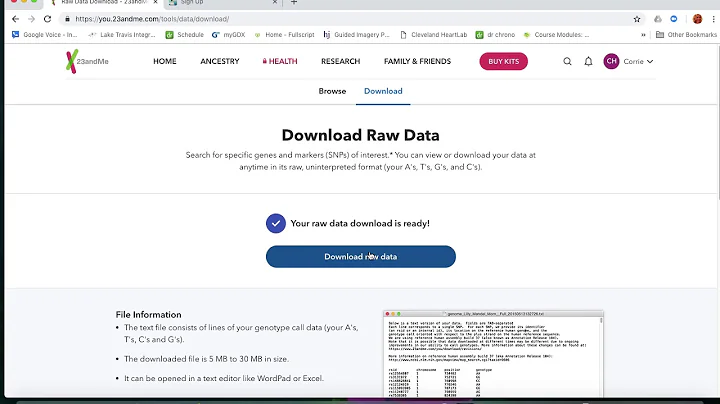The image size is (720, 404).
Task: Expand the Corrie account dropdown
Action: [x=638, y=62]
